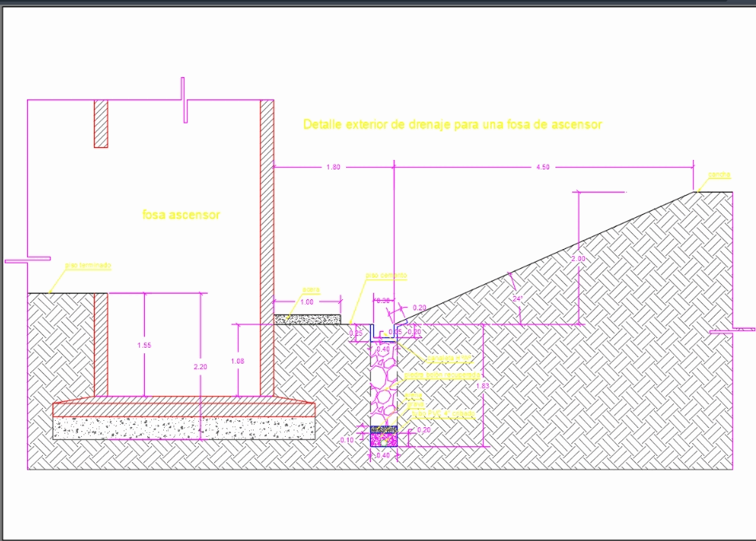Click the 'tubo PVC 4" cribado' annotation
Viewport: 756px width, 541px height.
(x=444, y=413)
